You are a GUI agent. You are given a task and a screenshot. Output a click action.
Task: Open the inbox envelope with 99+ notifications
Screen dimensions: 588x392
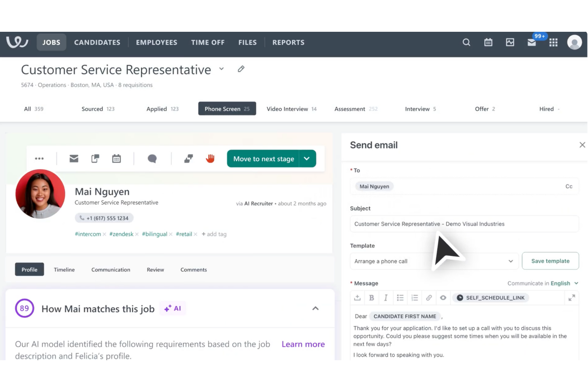[x=532, y=42]
